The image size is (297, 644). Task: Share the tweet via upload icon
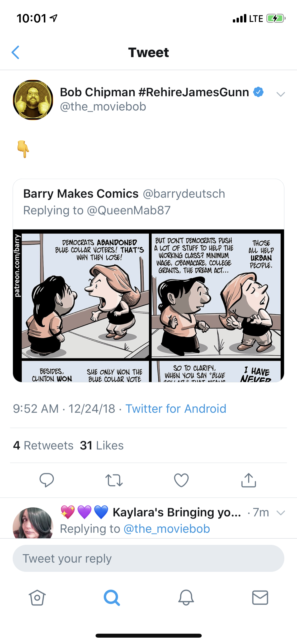(249, 480)
